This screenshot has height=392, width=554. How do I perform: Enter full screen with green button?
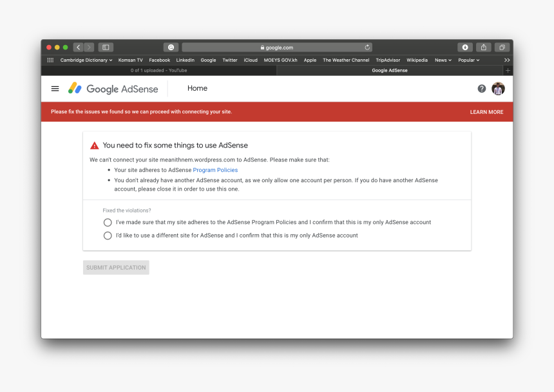point(65,48)
